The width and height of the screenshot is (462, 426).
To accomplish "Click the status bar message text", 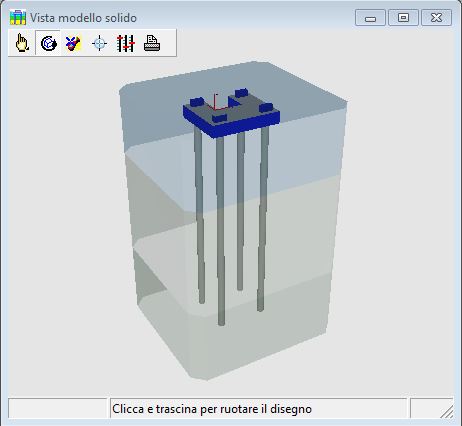I will [x=212, y=409].
